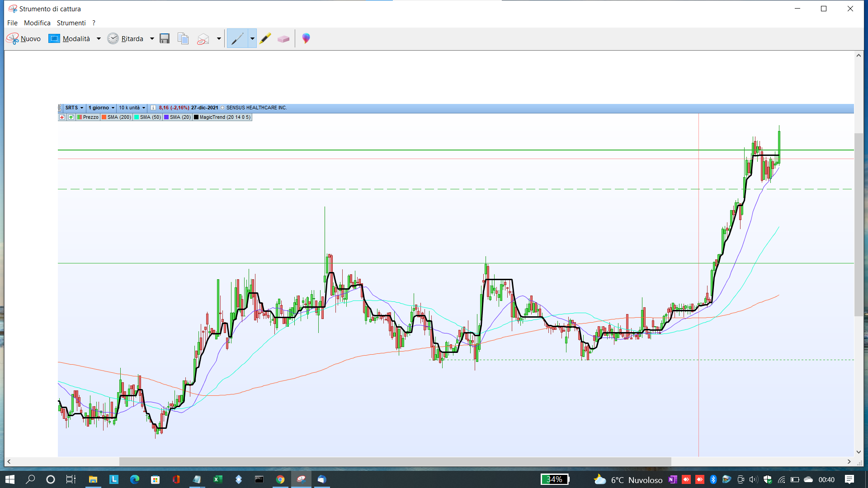Select the Highlighter tool
The width and height of the screenshot is (868, 488).
point(265,39)
